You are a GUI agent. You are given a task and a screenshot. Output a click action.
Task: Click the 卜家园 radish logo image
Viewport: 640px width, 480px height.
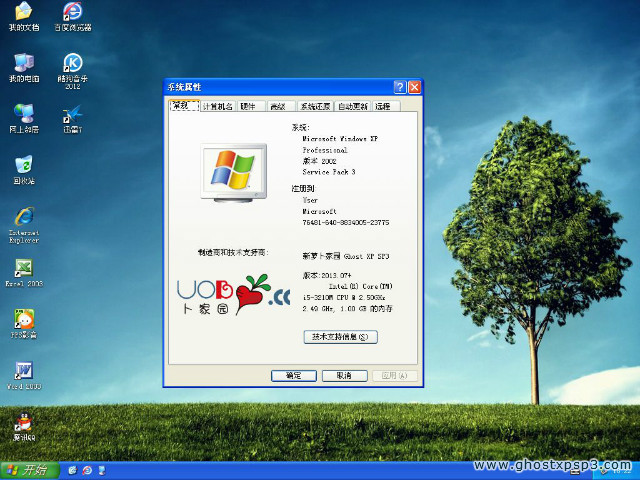click(233, 295)
